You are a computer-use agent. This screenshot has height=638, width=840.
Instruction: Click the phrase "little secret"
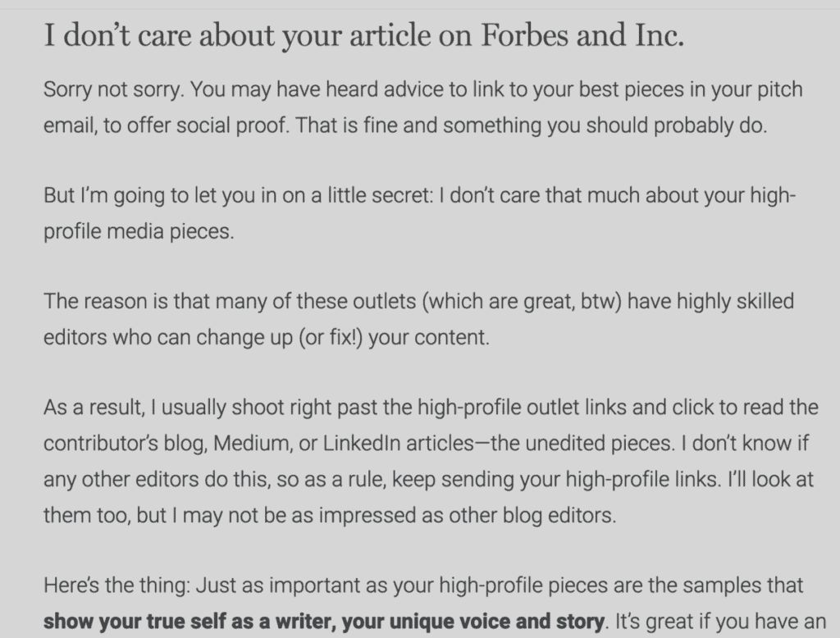[x=378, y=195]
